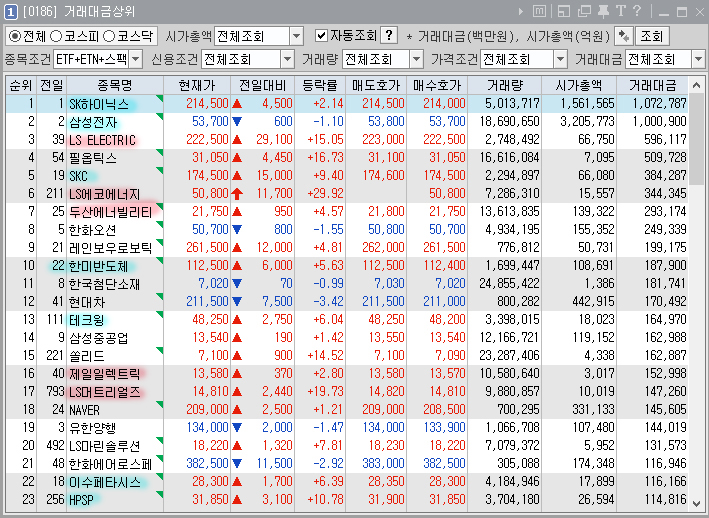
Task: Open the 거래량 filter dropdown
Action: click(416, 59)
